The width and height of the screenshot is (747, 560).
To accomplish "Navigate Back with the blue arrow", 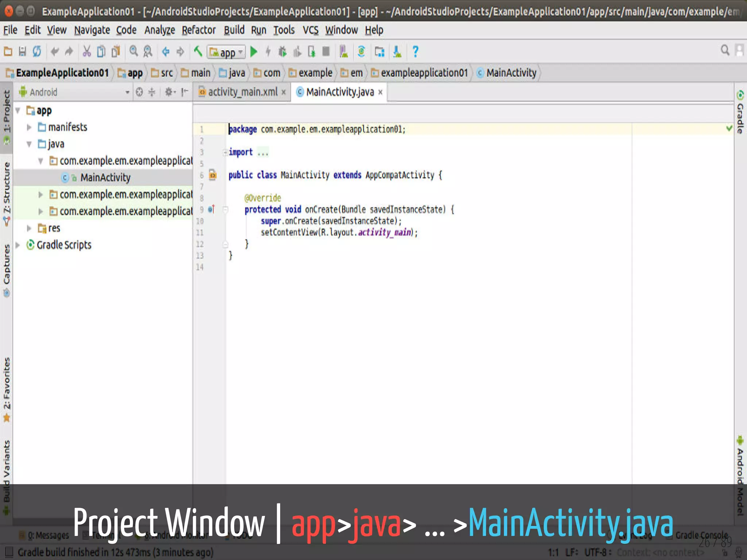I will coord(166,51).
